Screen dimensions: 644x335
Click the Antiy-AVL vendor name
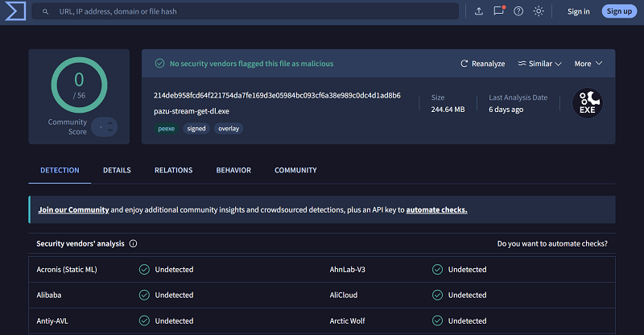(52, 321)
